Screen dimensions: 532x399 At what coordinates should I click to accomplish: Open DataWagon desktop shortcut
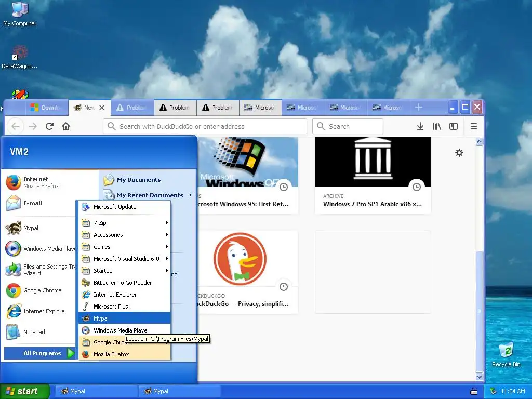pos(20,57)
